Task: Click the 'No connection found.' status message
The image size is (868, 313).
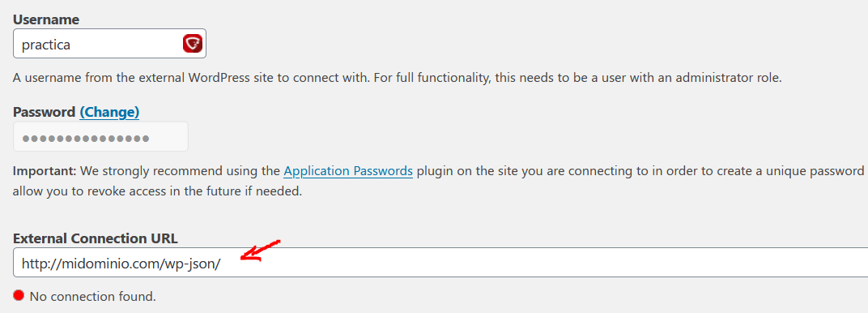Action: tap(93, 297)
